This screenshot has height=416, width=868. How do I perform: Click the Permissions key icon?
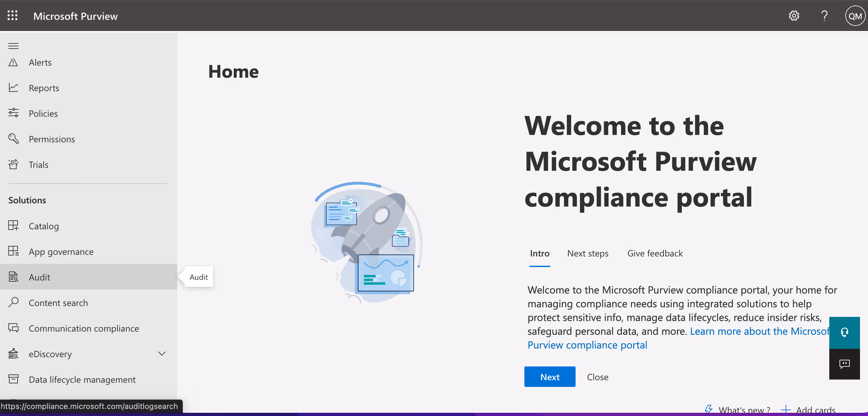[x=13, y=139]
